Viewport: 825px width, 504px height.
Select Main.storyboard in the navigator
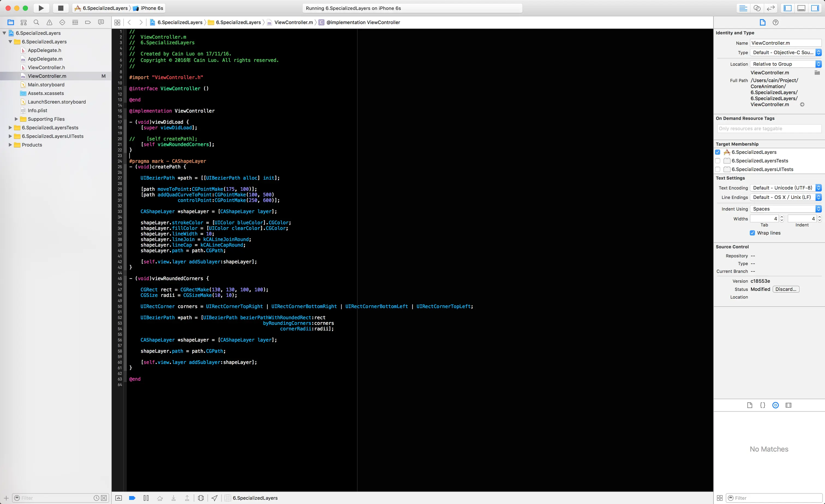tap(46, 85)
